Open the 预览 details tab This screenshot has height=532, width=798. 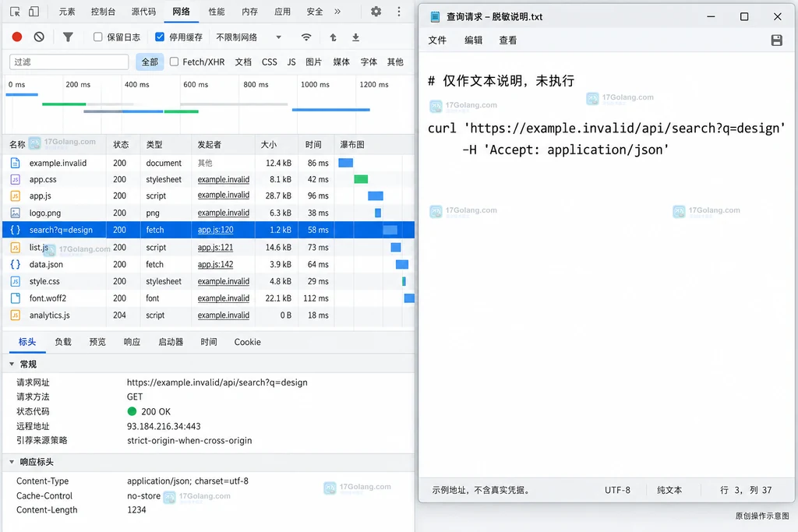pos(97,342)
